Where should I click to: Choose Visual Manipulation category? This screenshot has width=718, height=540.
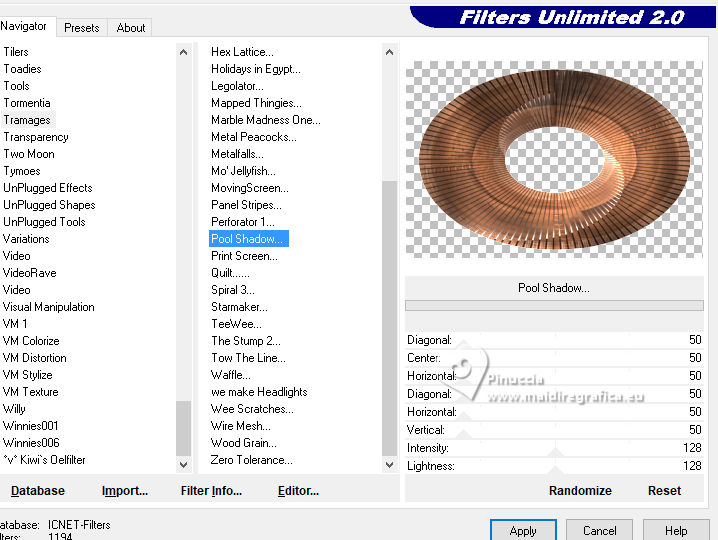coord(49,307)
